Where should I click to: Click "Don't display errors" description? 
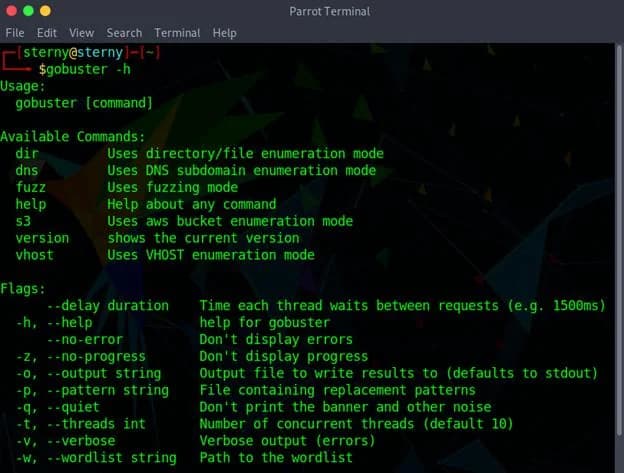pos(276,340)
